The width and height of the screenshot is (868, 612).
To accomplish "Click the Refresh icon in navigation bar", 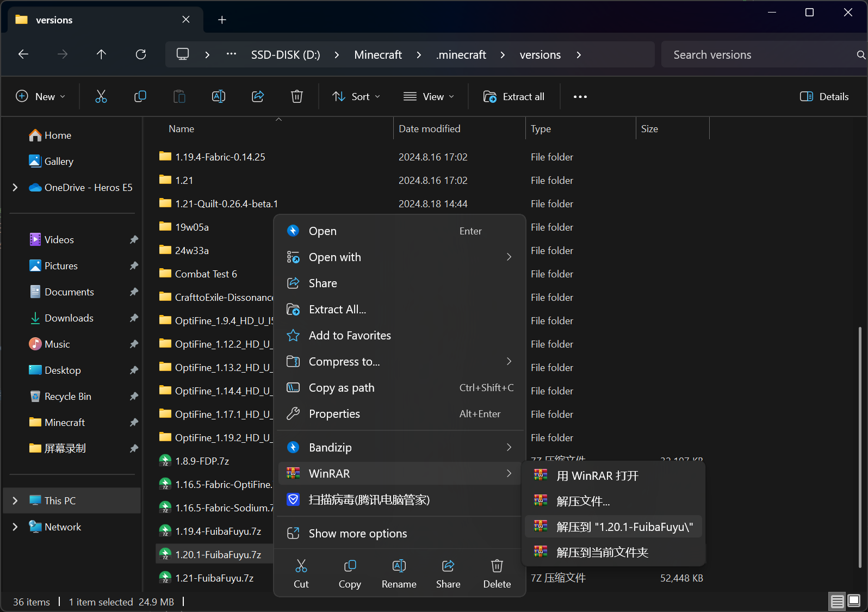I will 141,54.
